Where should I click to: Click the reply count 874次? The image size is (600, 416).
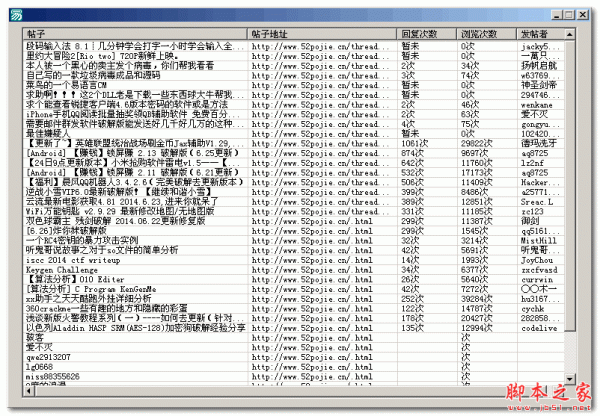pyautogui.click(x=412, y=153)
